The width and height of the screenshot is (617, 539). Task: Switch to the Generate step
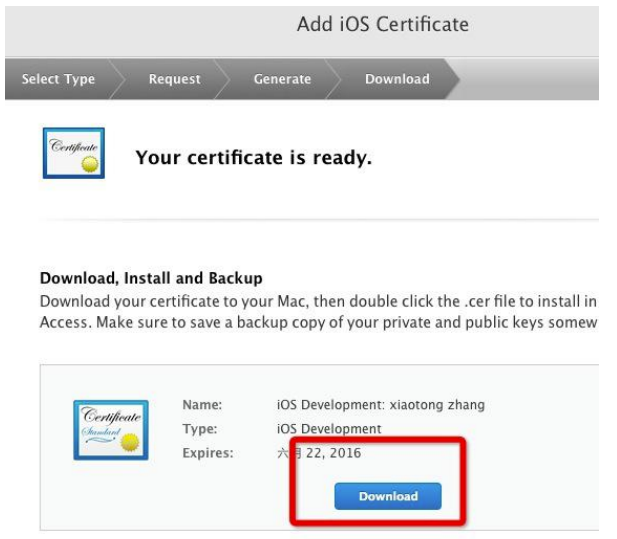pyautogui.click(x=282, y=79)
